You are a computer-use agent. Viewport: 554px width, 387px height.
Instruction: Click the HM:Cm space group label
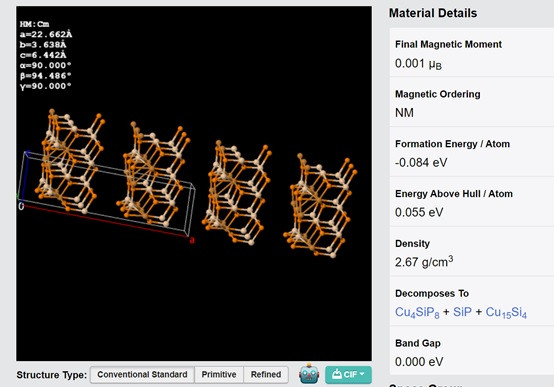tap(34, 24)
